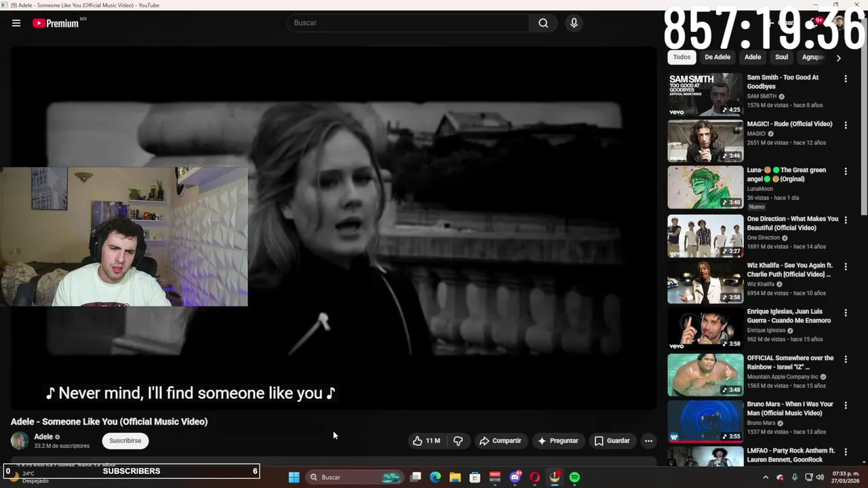The width and height of the screenshot is (868, 488).
Task: Open options menu for Luna green angel video
Action: [846, 171]
